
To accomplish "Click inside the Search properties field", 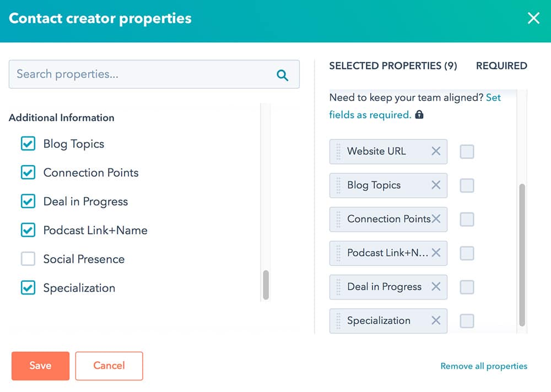I will [x=138, y=74].
